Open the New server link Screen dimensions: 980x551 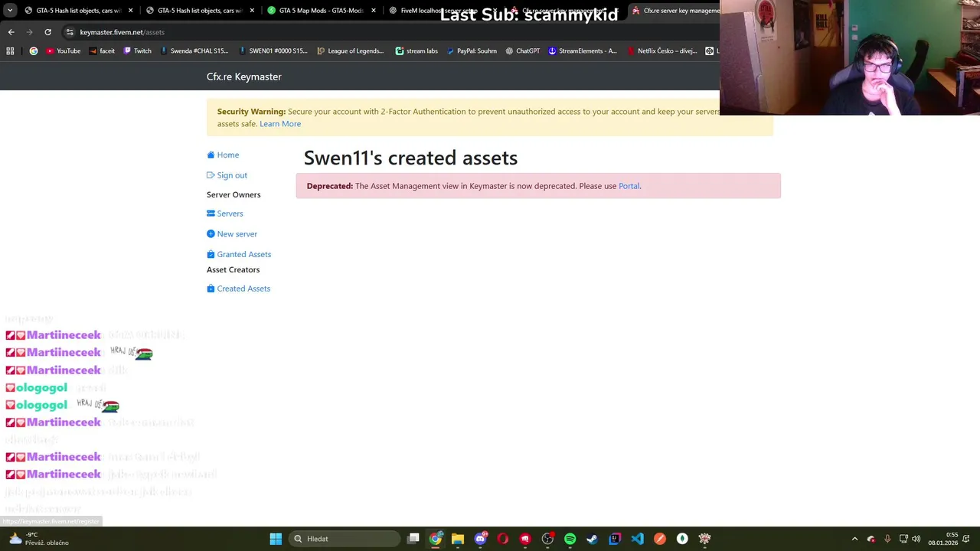click(232, 234)
